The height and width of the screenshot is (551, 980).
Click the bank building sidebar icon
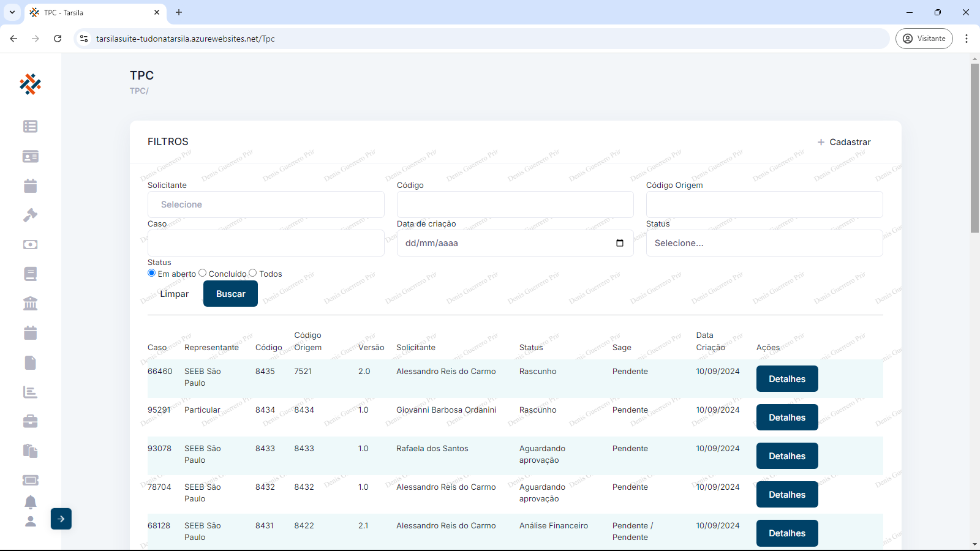pos(30,303)
